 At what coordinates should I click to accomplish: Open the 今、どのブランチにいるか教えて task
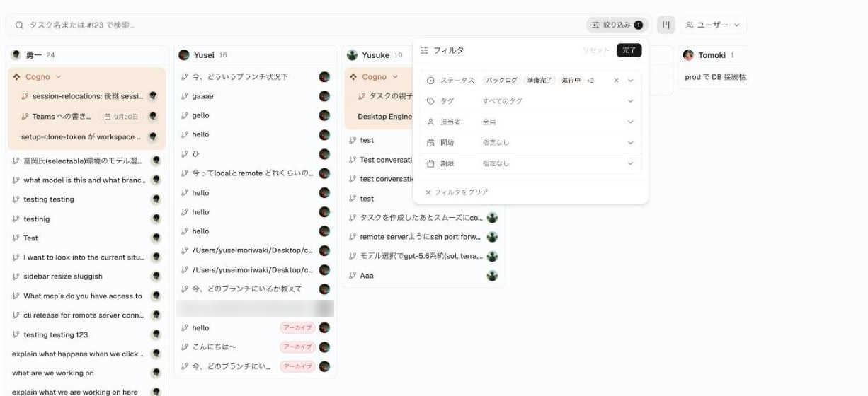point(255,289)
